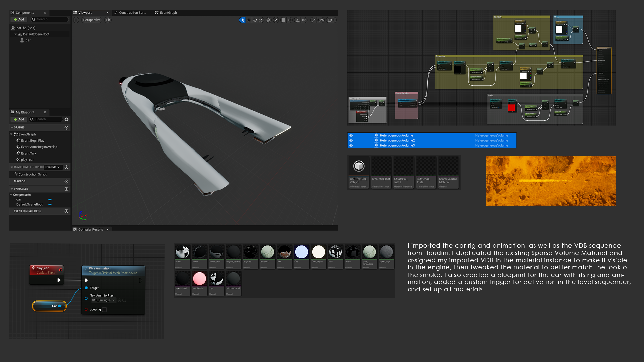Image resolution: width=644 pixels, height=362 pixels.
Task: Collapse the DefaultSceneRoot tree item
Action: coord(15,34)
